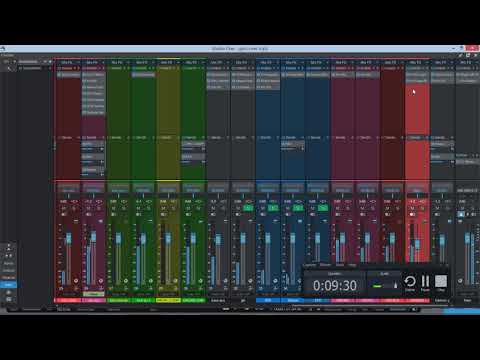Solo the bright red selected channel

tap(422, 208)
